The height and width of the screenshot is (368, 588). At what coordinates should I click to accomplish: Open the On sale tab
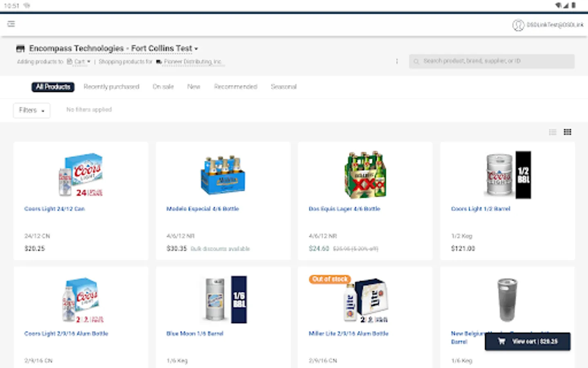163,87
